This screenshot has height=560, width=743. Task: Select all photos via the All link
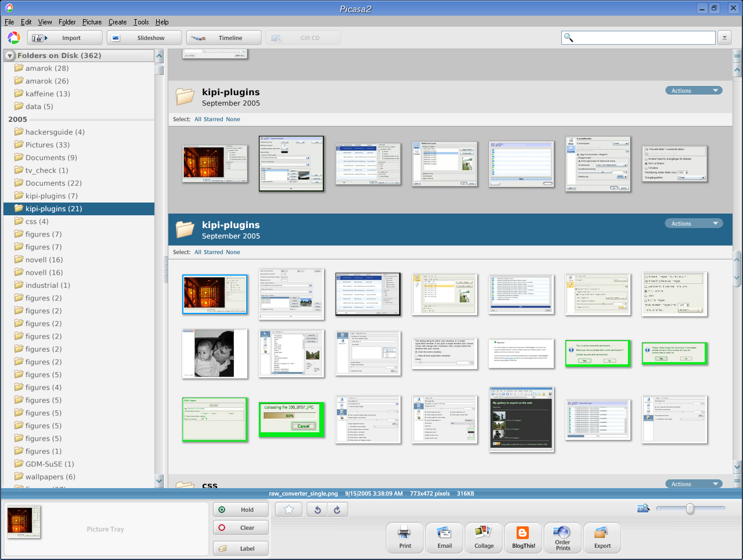(200, 252)
